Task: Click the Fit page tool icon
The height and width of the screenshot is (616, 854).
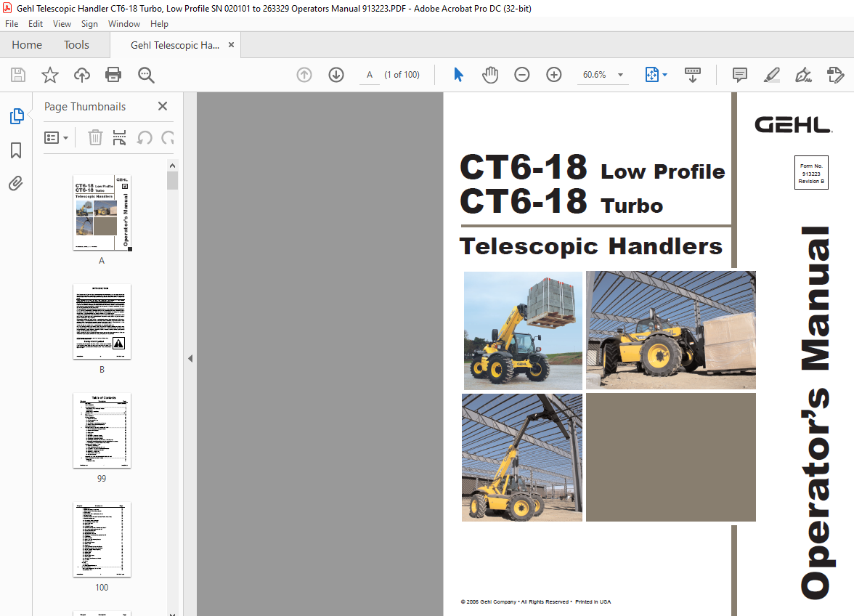Action: pos(651,75)
